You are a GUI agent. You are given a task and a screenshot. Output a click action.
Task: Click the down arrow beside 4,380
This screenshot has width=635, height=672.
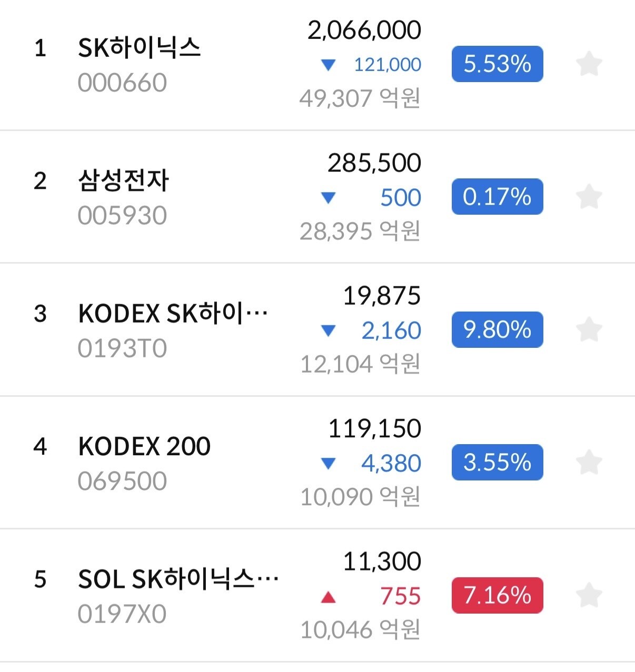[x=328, y=463]
